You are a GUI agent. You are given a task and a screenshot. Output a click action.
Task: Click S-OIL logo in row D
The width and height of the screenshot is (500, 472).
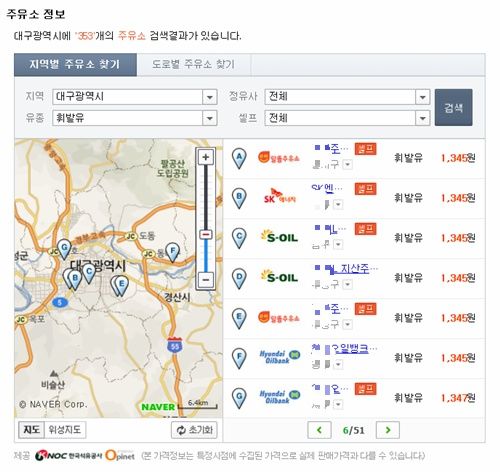[x=279, y=277]
